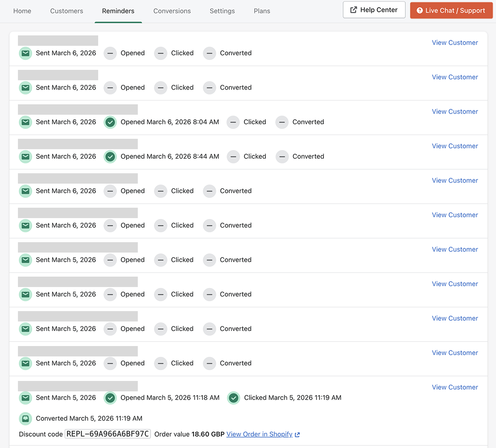496x448 pixels.
Task: Click the question mark icon on Live Chat button
Action: click(x=420, y=10)
